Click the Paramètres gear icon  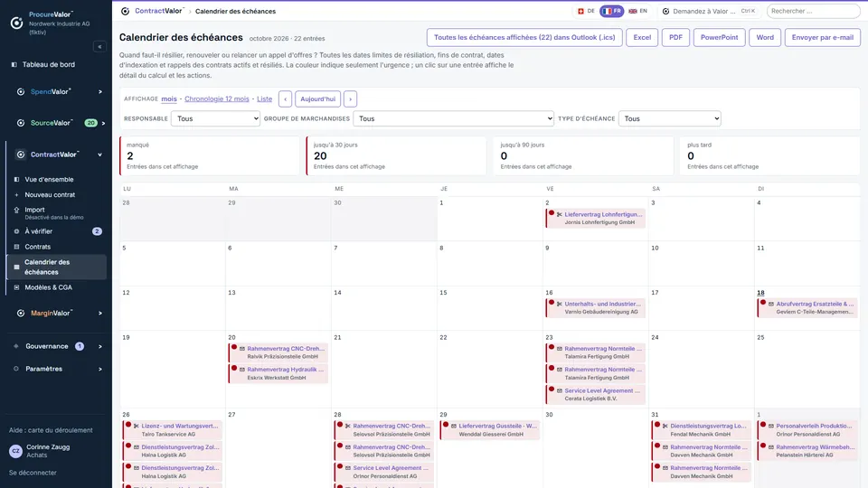[x=16, y=369]
